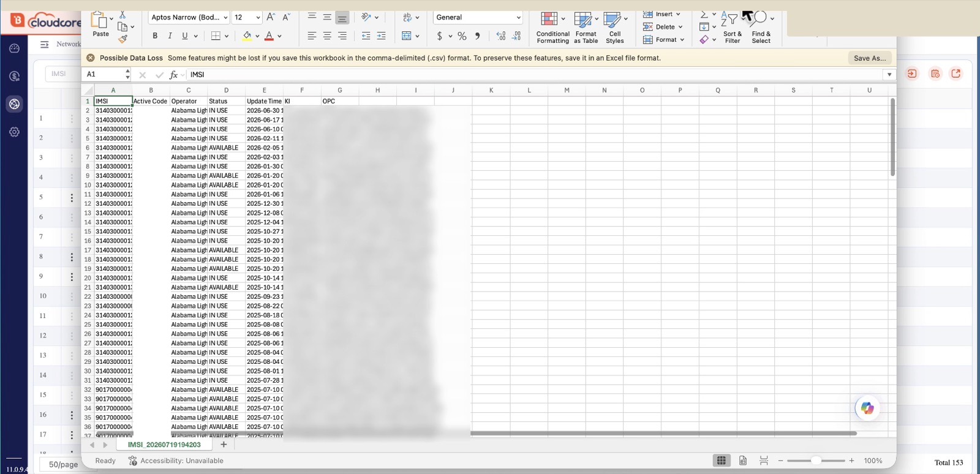Click the insert function fx icon

(173, 75)
